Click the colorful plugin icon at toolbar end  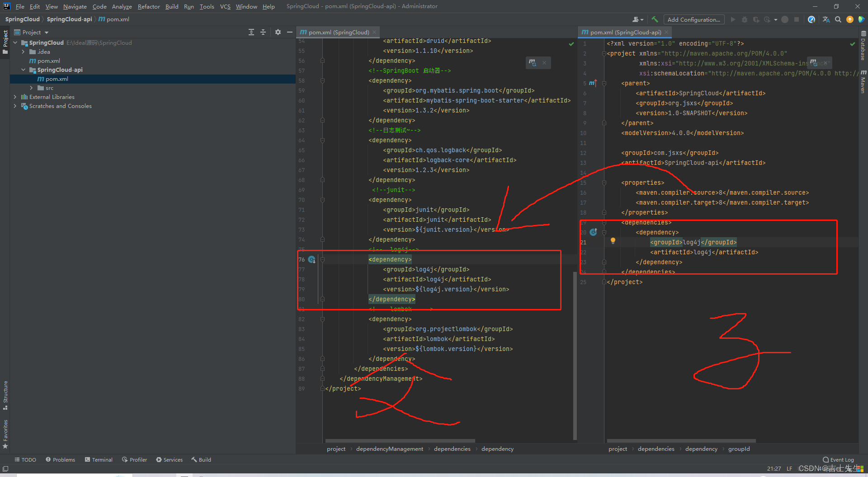pyautogui.click(x=861, y=19)
